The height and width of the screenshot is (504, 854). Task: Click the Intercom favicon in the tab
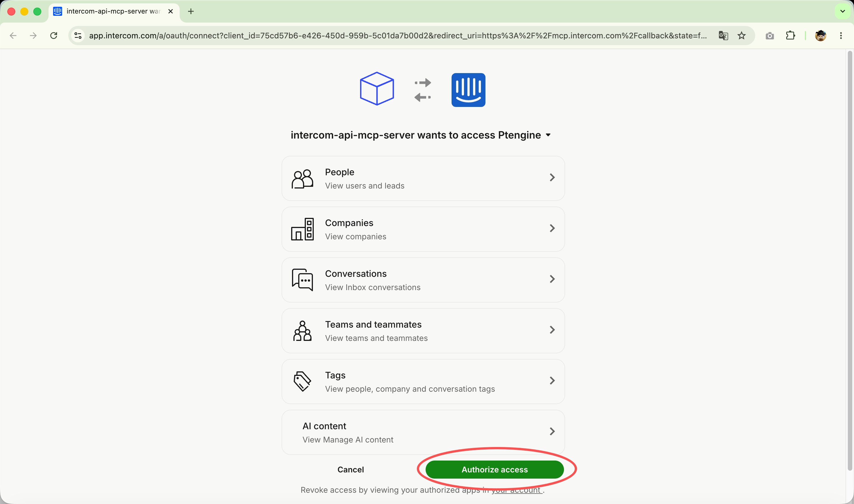[x=57, y=11]
